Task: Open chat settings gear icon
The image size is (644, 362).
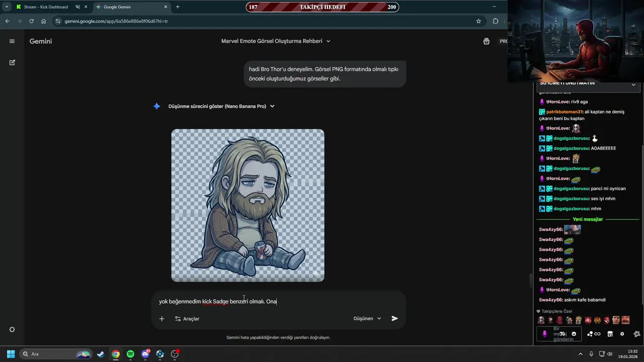Action: pyautogui.click(x=622, y=334)
